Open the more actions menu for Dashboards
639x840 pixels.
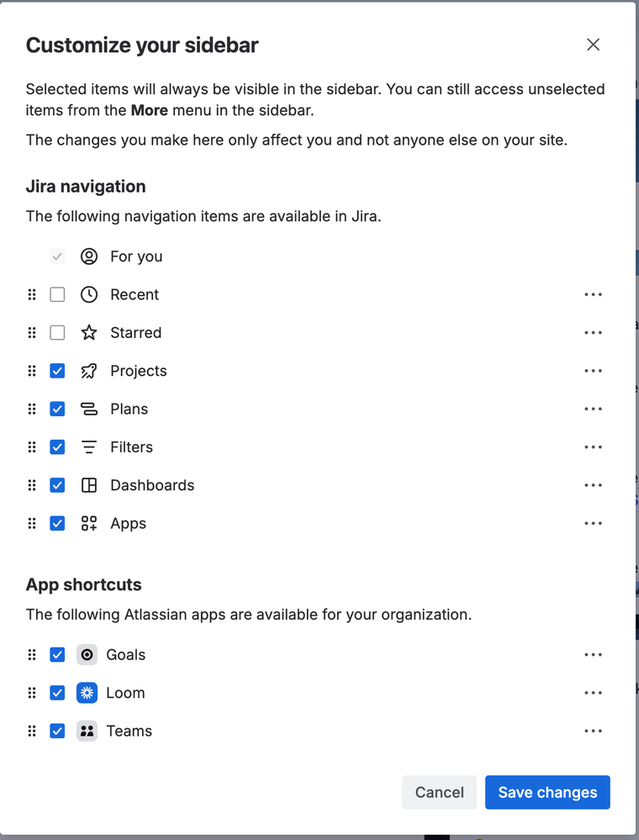pos(594,485)
